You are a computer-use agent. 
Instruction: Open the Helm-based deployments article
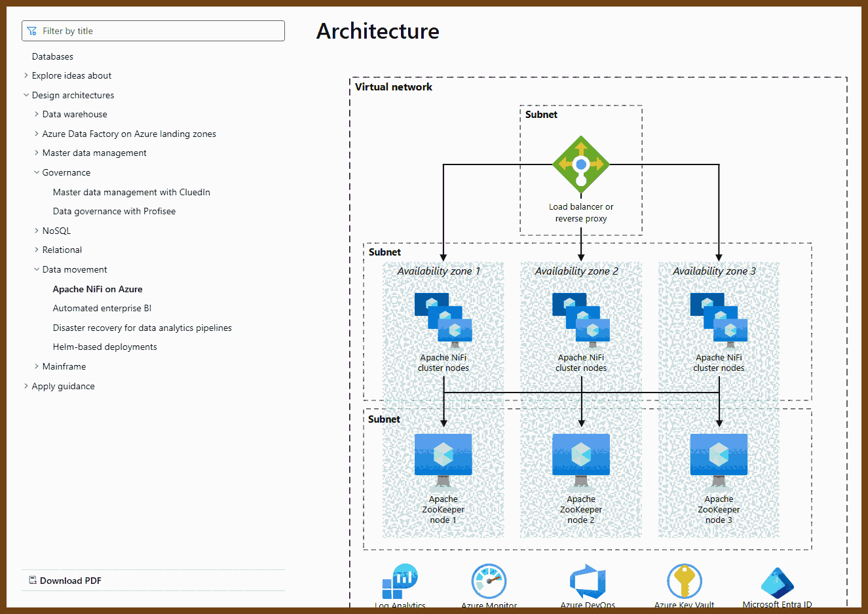click(x=105, y=347)
